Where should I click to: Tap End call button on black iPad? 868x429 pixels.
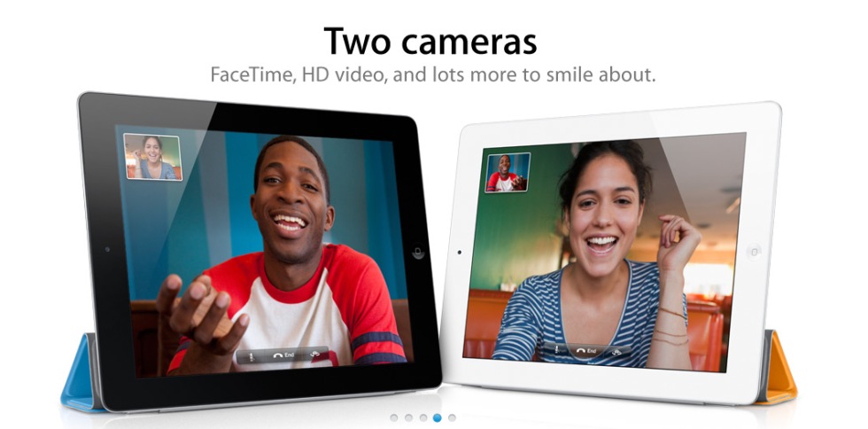pos(283,355)
